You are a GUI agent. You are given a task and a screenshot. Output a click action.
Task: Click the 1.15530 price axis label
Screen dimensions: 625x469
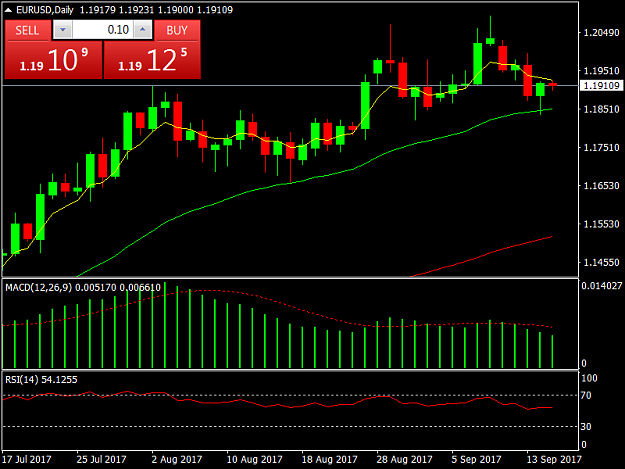601,224
